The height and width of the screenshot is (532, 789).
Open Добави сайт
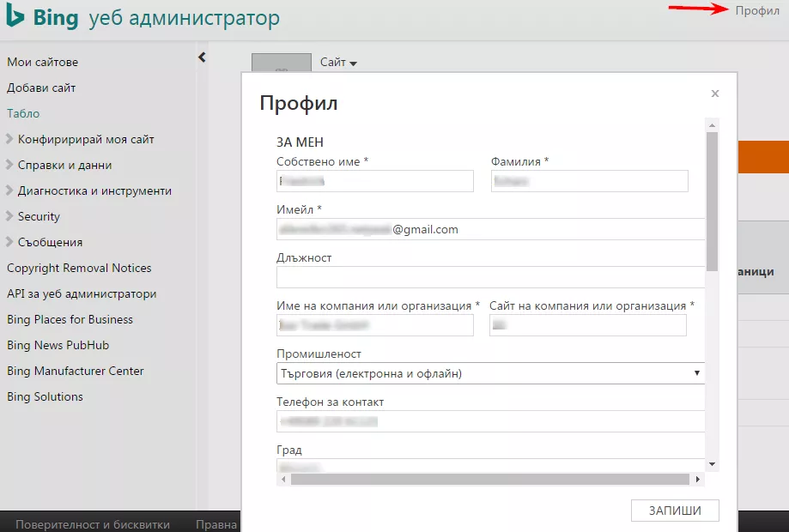(41, 88)
